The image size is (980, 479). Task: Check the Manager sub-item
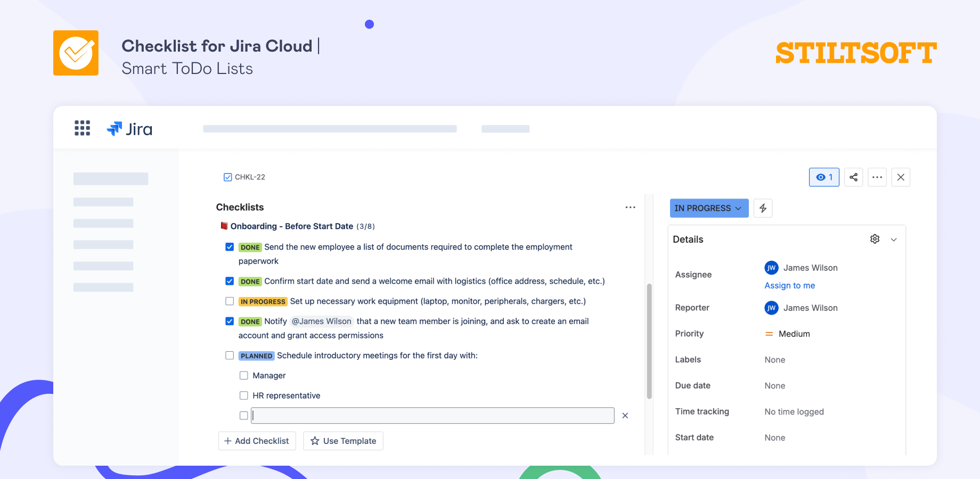point(244,376)
